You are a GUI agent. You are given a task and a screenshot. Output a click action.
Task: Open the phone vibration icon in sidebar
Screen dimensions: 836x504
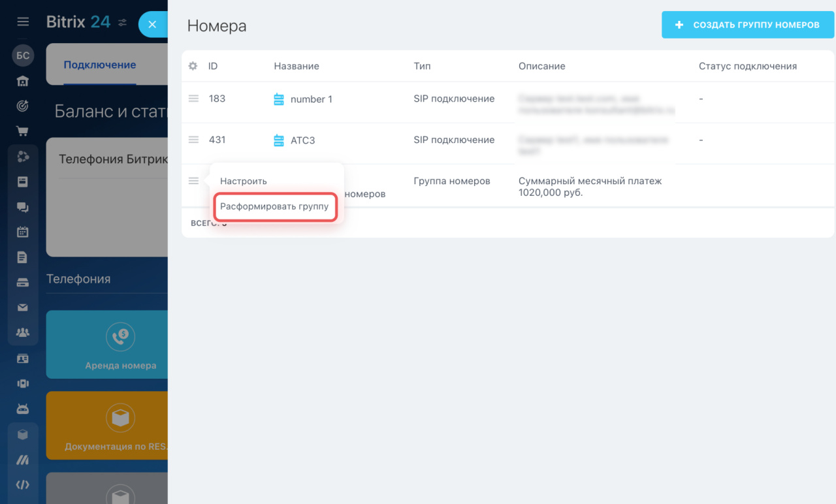tap(23, 384)
